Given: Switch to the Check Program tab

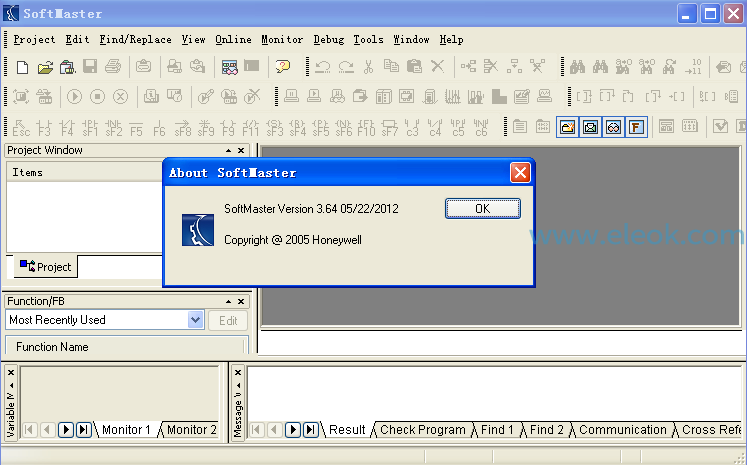Looking at the screenshot, I should pyautogui.click(x=423, y=430).
